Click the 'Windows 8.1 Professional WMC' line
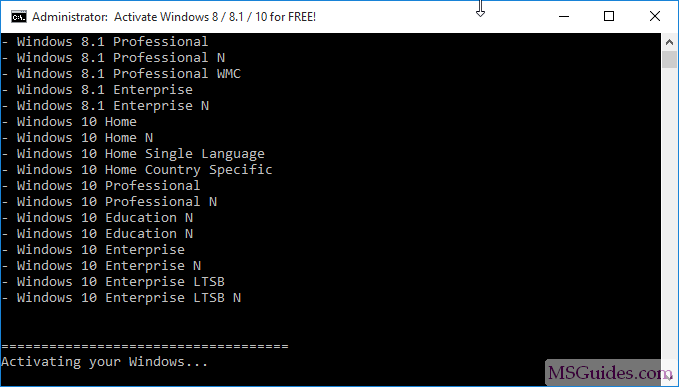This screenshot has height=387, width=679. [x=121, y=74]
